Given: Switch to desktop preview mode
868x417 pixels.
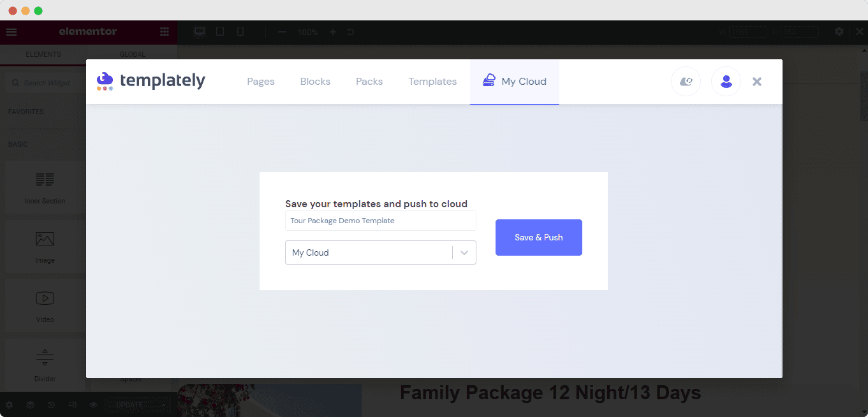Looking at the screenshot, I should pos(200,32).
